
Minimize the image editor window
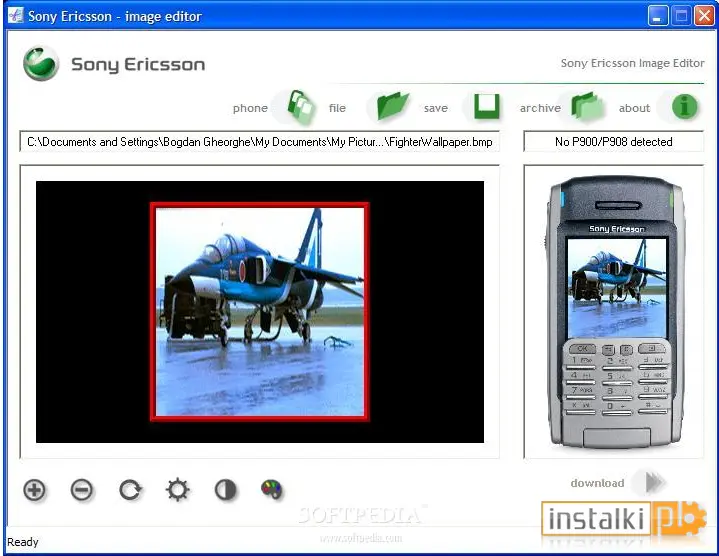click(658, 16)
